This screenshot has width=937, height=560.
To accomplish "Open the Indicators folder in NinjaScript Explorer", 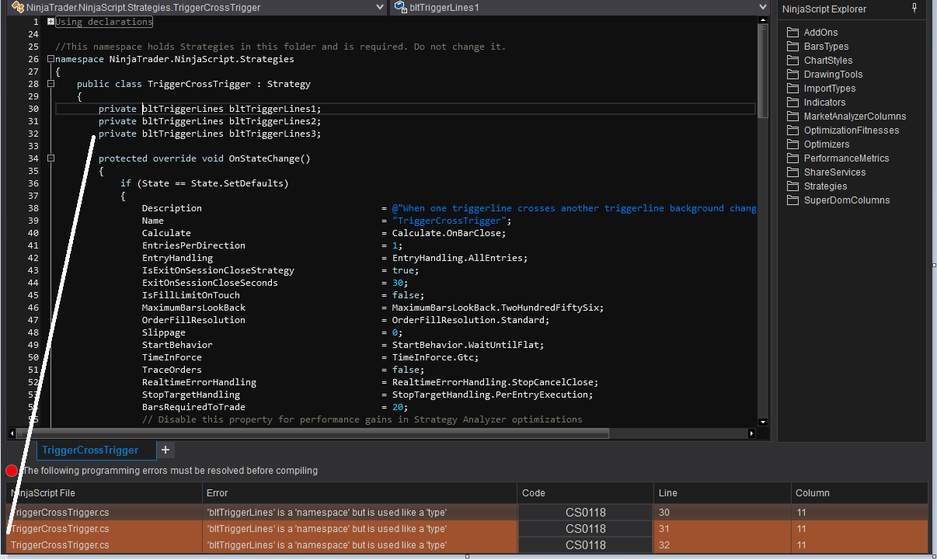I will (824, 103).
